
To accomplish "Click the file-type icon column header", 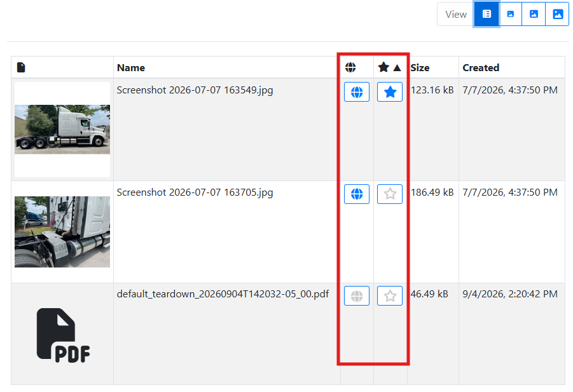I will (21, 67).
